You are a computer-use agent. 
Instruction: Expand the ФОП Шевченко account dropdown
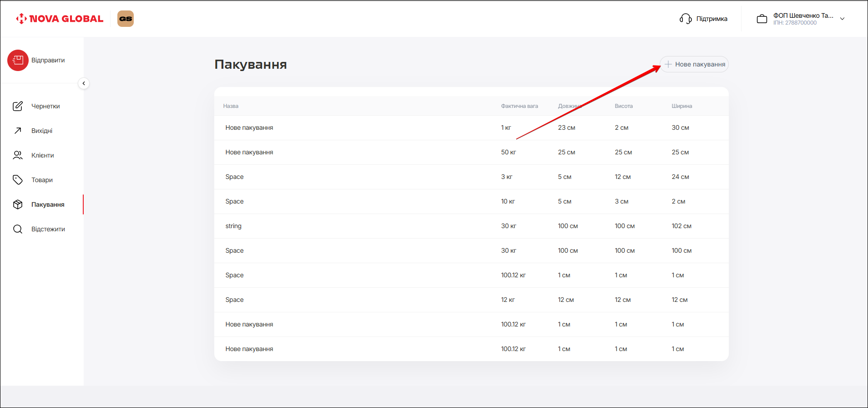tap(842, 19)
